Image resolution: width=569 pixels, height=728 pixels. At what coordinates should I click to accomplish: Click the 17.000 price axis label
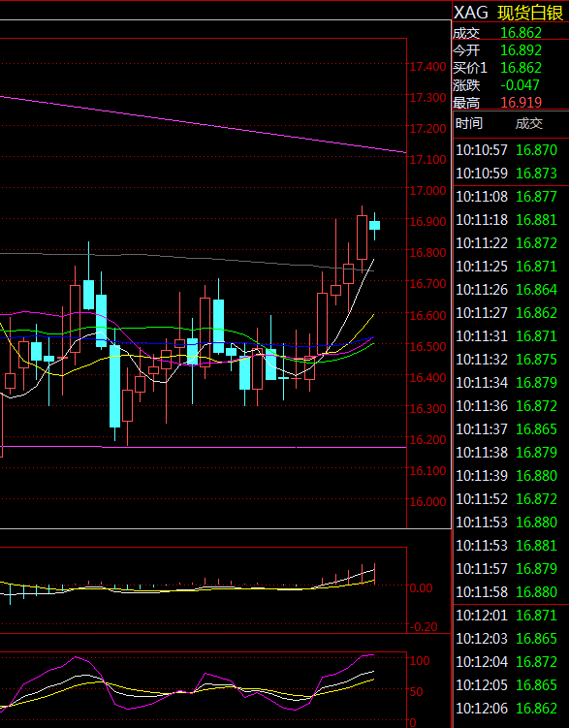(x=427, y=191)
